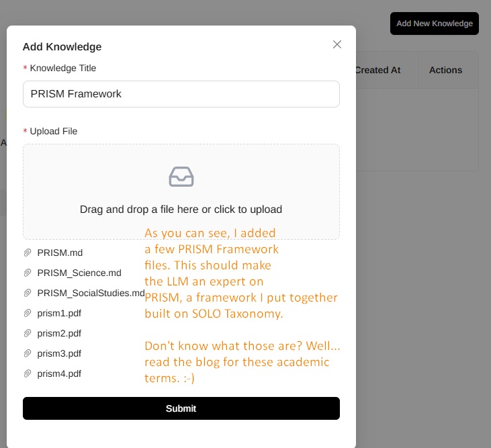Open the prism4.pdf file entry
Screen dimensions: 491x448
coord(59,373)
